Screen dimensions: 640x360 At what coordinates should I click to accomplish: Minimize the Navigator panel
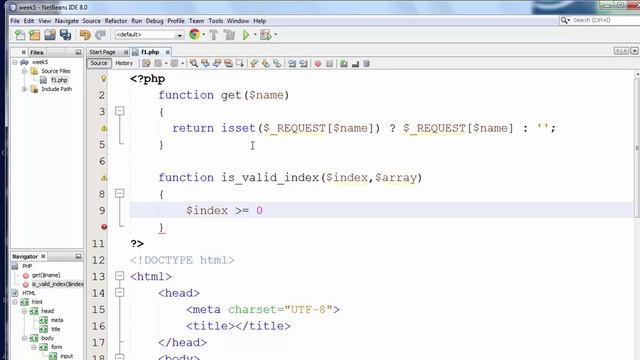click(78, 256)
